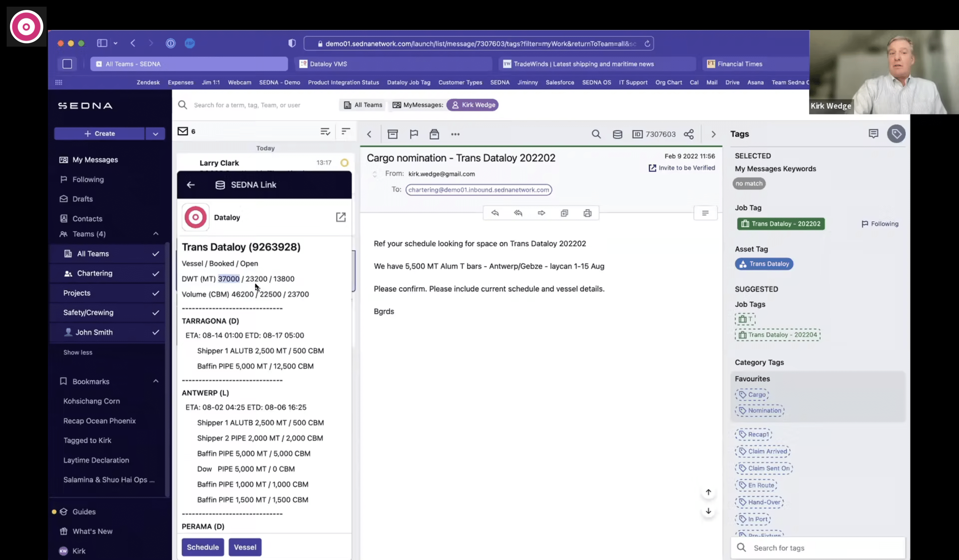Add the suggested Trans Dataloy - 202204 tag
959x560 pixels.
pyautogui.click(x=778, y=335)
